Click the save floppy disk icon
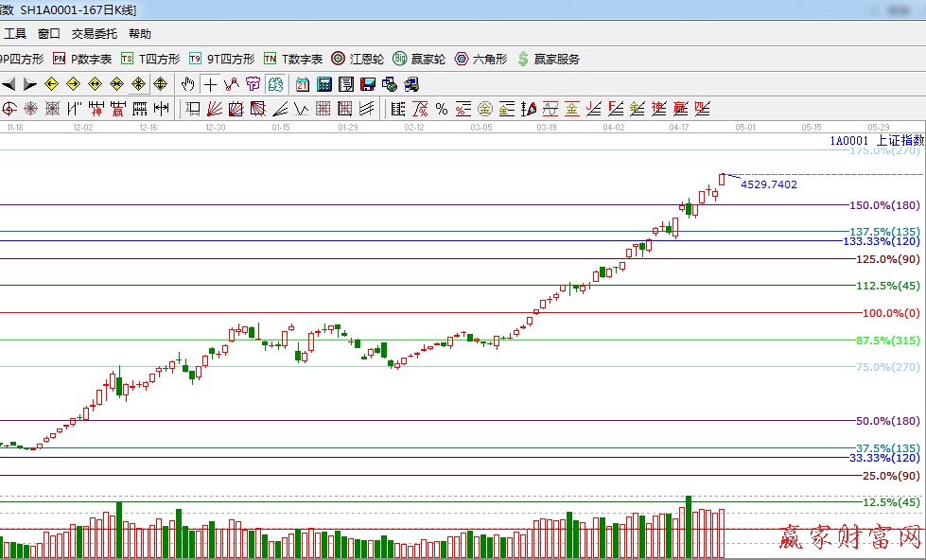Image resolution: width=926 pixels, height=560 pixels. click(368, 84)
